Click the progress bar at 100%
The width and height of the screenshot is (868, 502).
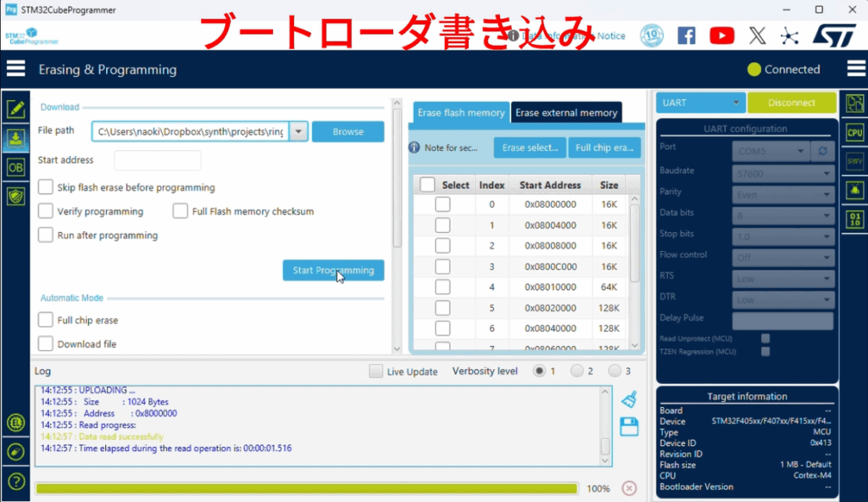tap(307, 488)
